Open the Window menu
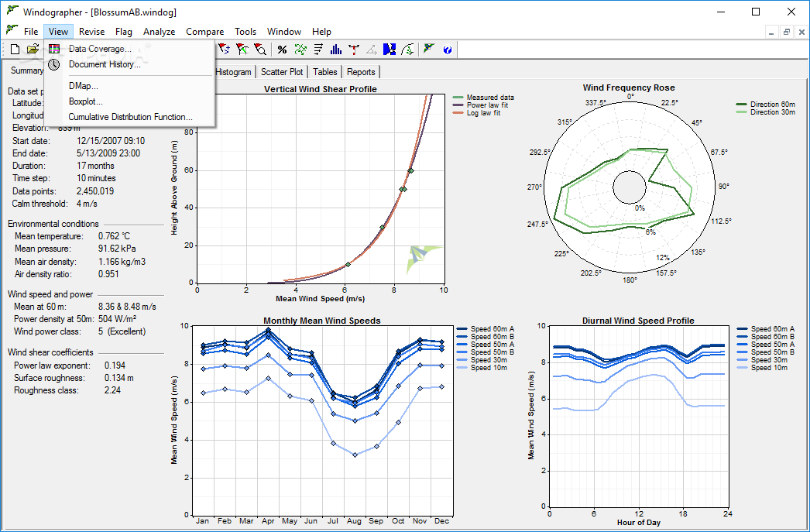Screen dimensions: 810x532 (284, 32)
